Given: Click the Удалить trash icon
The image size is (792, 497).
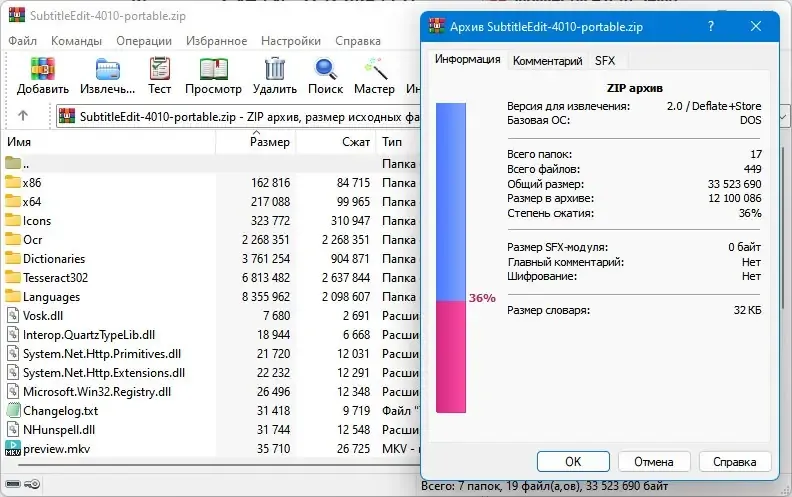Looking at the screenshot, I should click(275, 69).
